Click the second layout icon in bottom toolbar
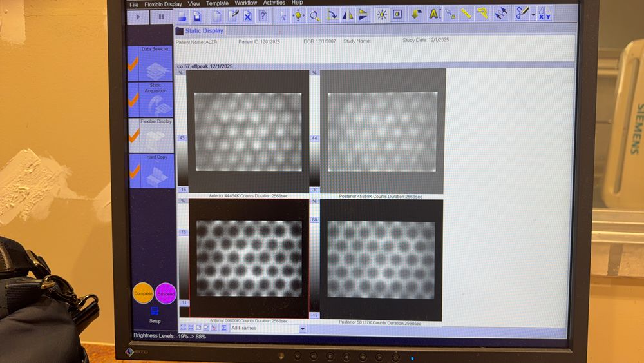This screenshot has width=644, height=363. (x=191, y=328)
